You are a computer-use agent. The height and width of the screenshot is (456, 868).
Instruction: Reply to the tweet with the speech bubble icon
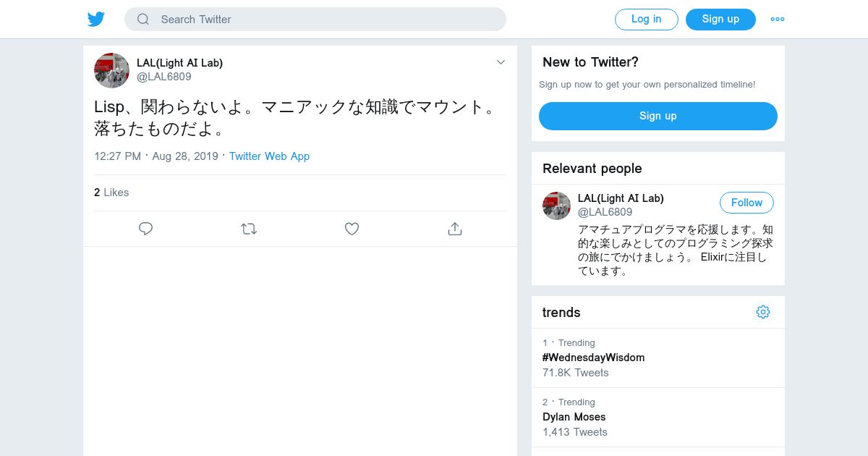click(145, 229)
